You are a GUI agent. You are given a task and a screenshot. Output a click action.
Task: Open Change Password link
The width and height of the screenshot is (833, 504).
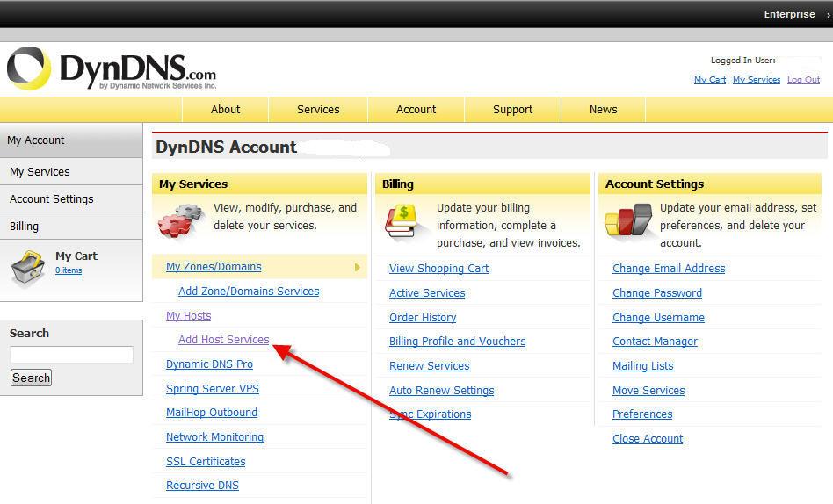[657, 293]
